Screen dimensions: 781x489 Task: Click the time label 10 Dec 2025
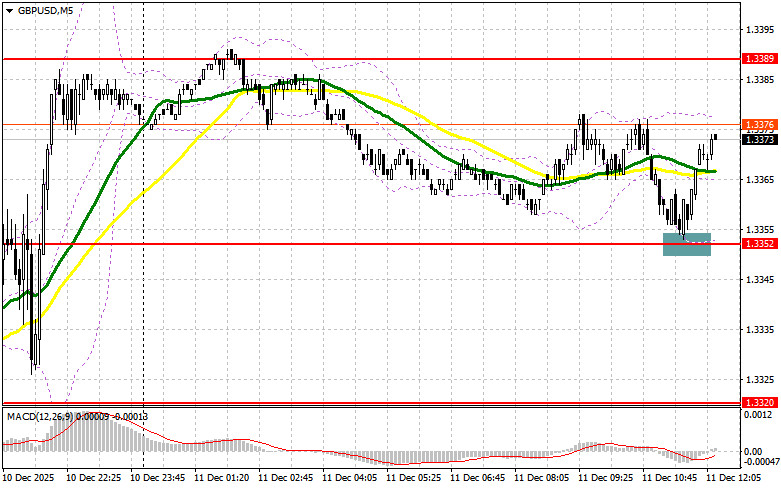[x=28, y=478]
